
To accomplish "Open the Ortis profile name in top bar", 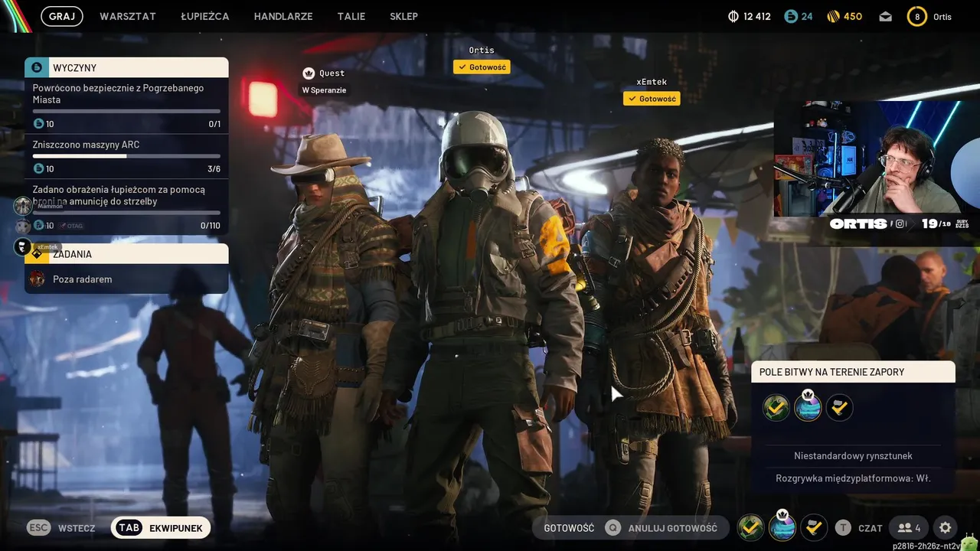I will [x=942, y=17].
